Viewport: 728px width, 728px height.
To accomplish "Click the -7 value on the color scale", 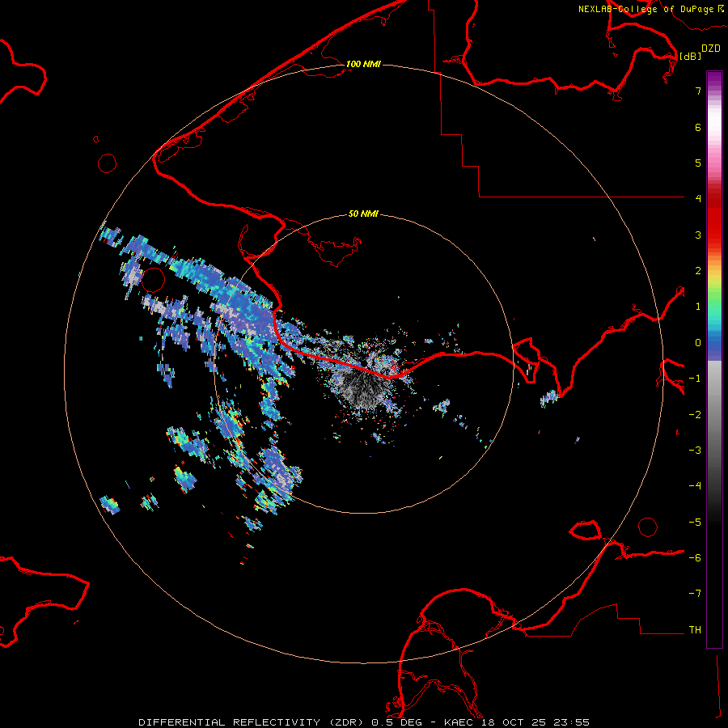I will coord(695,594).
